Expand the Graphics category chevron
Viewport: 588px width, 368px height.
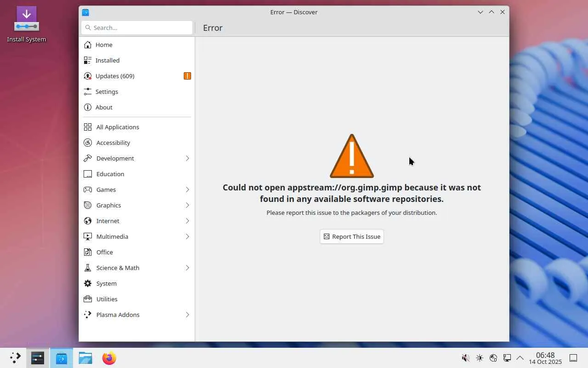pyautogui.click(x=187, y=205)
